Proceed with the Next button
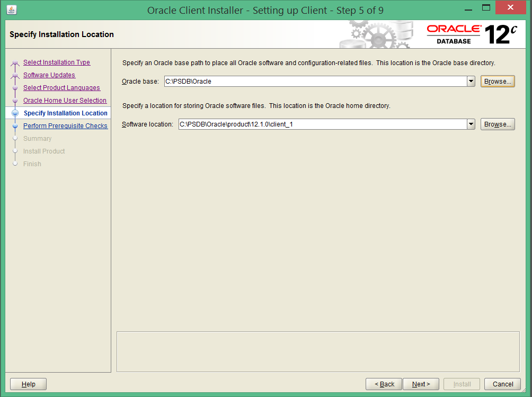 click(x=421, y=384)
